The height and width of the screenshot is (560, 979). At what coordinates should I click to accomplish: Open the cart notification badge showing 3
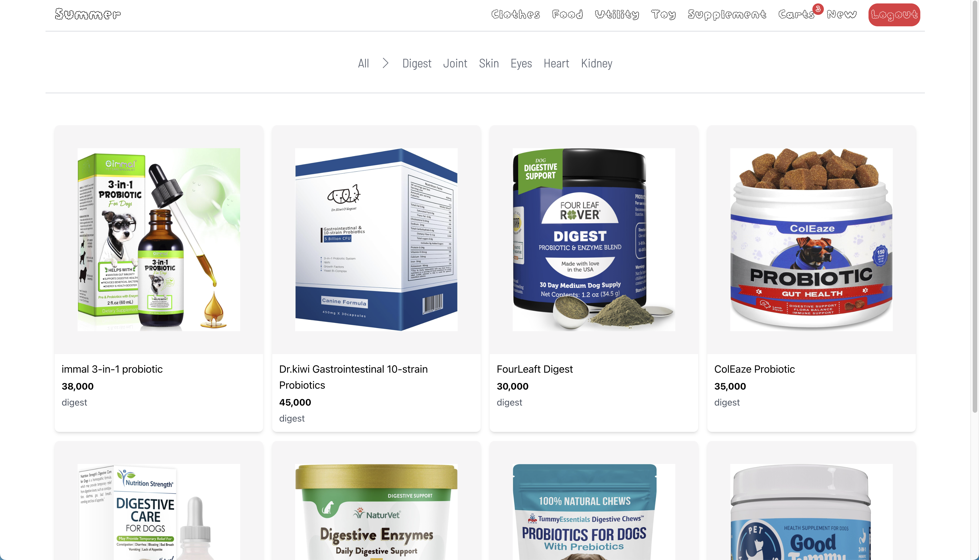tap(818, 9)
